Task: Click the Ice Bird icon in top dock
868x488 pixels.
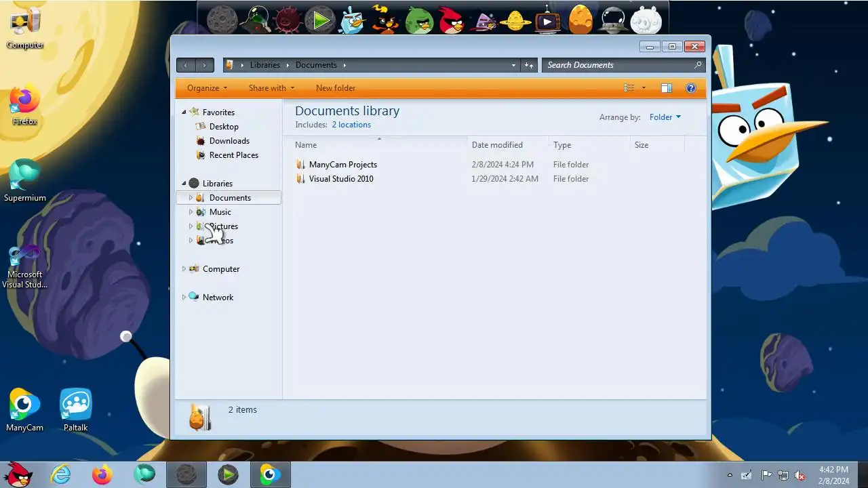Action: tap(353, 20)
